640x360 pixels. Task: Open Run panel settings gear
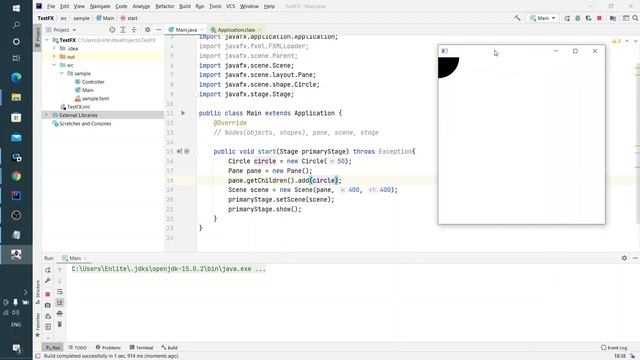[x=624, y=258]
